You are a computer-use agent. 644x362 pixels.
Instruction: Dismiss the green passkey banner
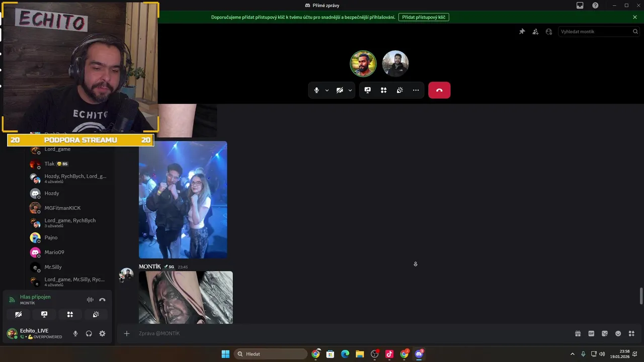click(x=635, y=17)
